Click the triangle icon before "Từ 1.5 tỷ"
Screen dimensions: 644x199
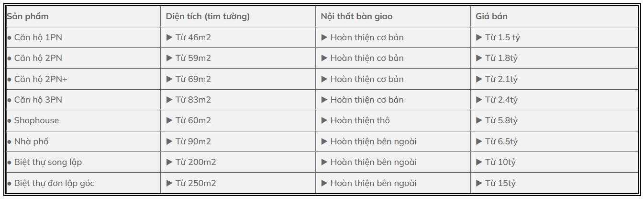point(479,37)
